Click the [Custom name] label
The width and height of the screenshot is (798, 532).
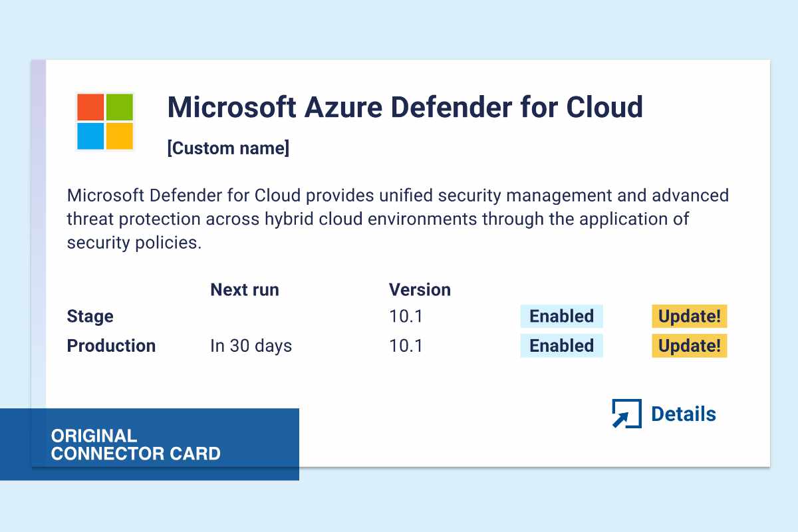228,148
